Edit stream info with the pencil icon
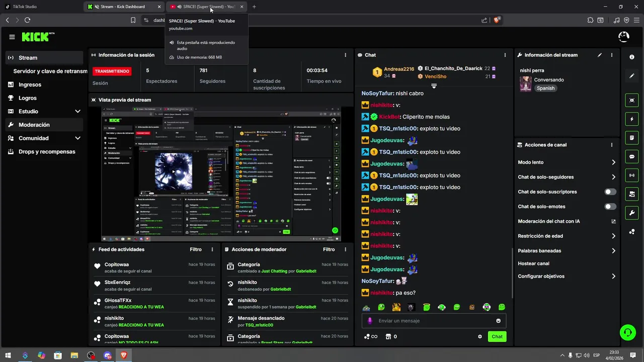 pos(600,55)
